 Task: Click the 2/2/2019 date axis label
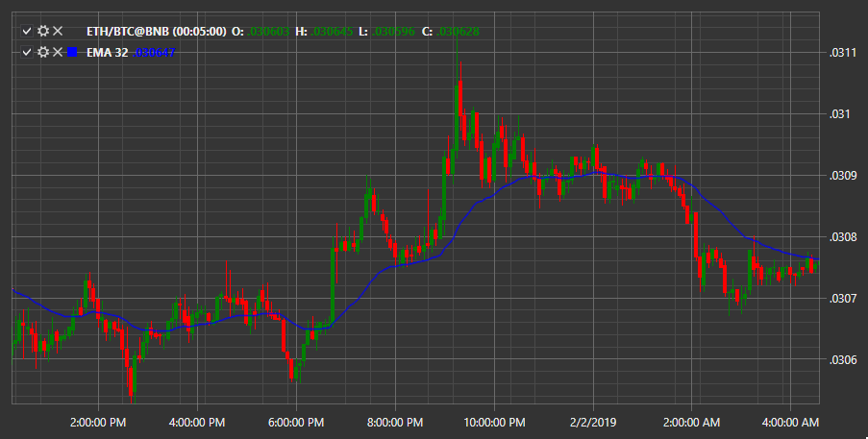[x=593, y=423]
